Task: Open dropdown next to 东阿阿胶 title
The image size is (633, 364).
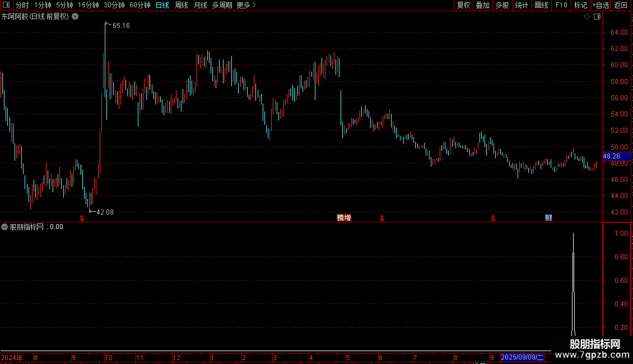Action: [75, 17]
